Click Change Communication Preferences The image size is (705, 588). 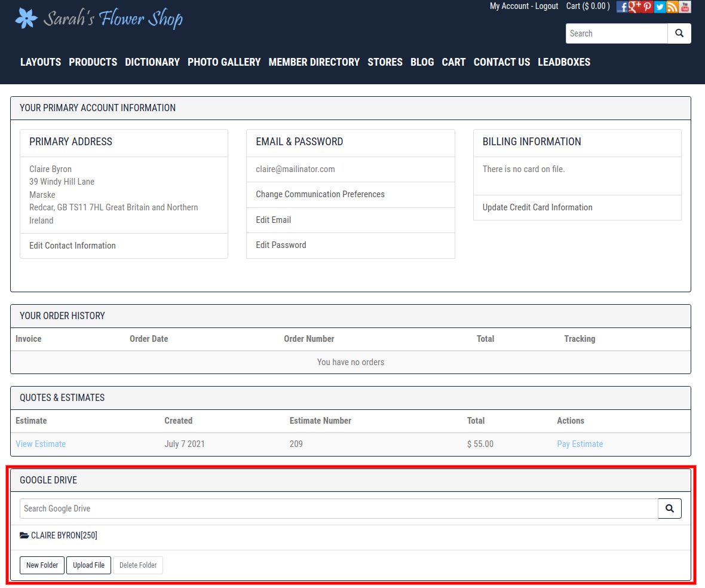tap(320, 194)
